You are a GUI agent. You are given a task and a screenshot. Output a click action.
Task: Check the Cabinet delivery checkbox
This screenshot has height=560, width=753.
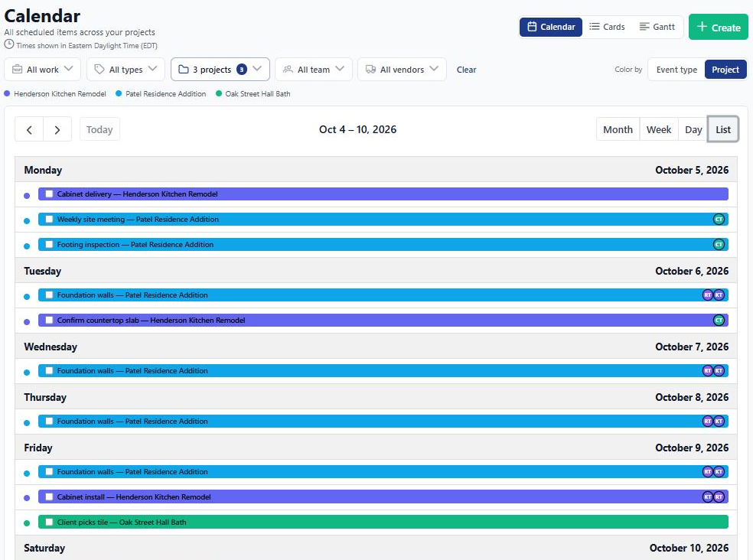coord(49,194)
